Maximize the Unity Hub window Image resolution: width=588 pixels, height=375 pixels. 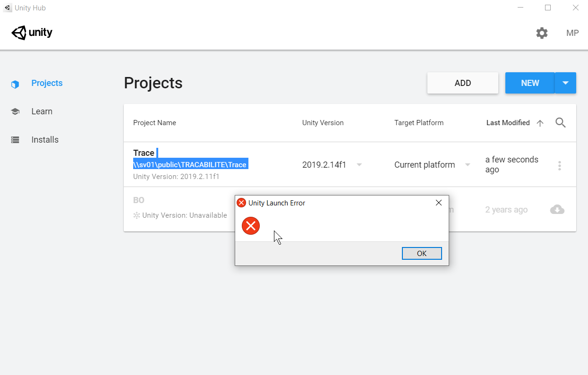[x=548, y=8]
